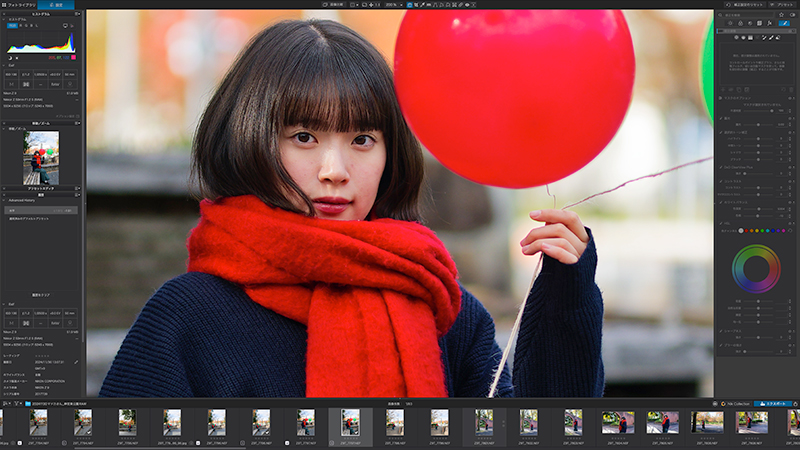This screenshot has height=450, width=800.
Task: Open the display mode dropdown arrow
Action: click(x=357, y=5)
